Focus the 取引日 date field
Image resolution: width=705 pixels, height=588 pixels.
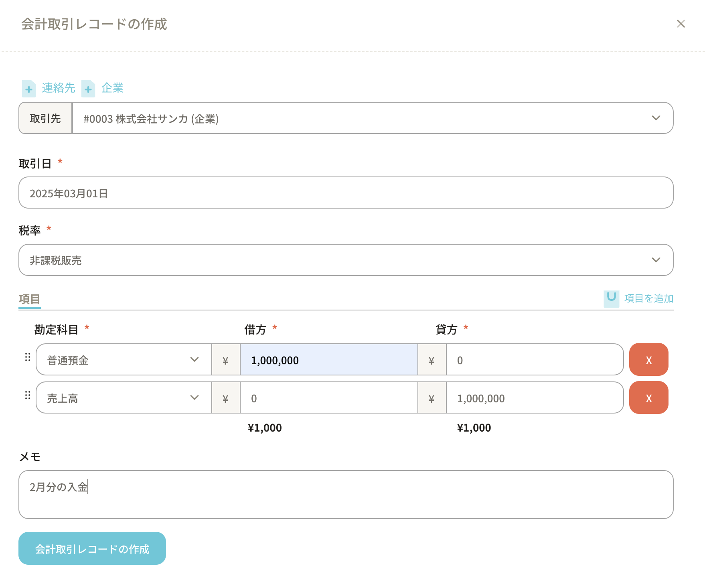click(x=346, y=193)
